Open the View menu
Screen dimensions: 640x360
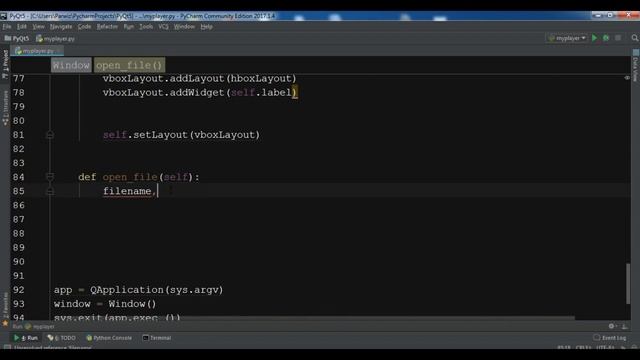coord(38,27)
